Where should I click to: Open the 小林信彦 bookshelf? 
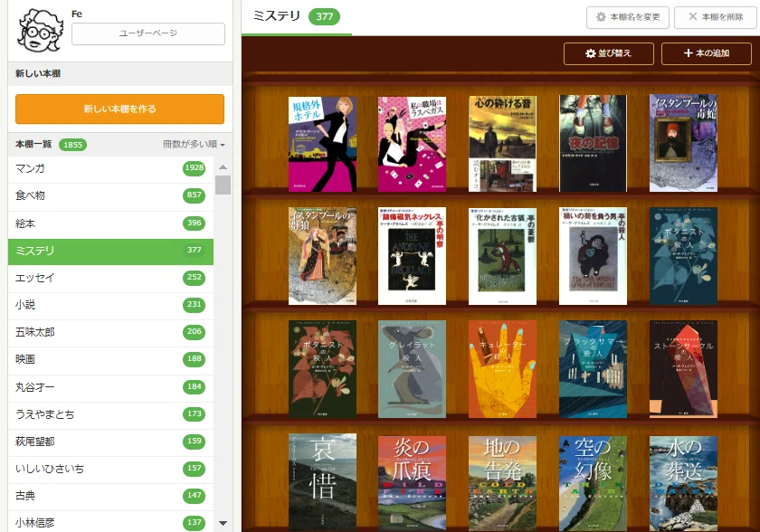[x=110, y=522]
